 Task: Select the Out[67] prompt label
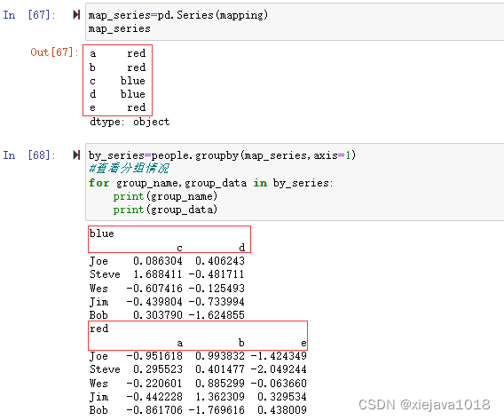click(x=54, y=52)
